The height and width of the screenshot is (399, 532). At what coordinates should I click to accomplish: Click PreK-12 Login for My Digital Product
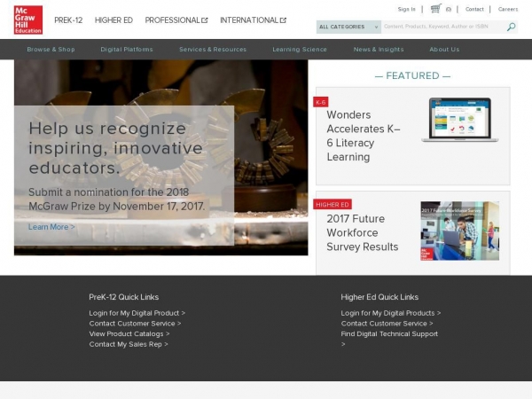(x=137, y=313)
